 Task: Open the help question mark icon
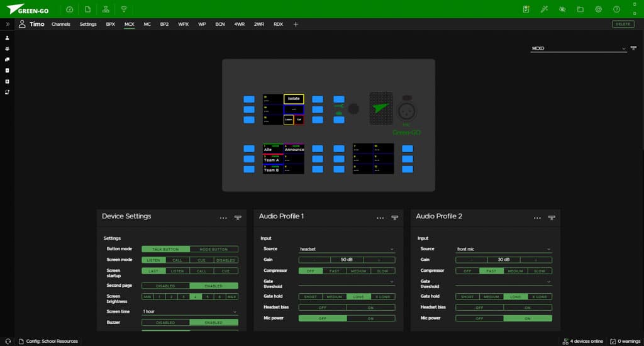[616, 9]
